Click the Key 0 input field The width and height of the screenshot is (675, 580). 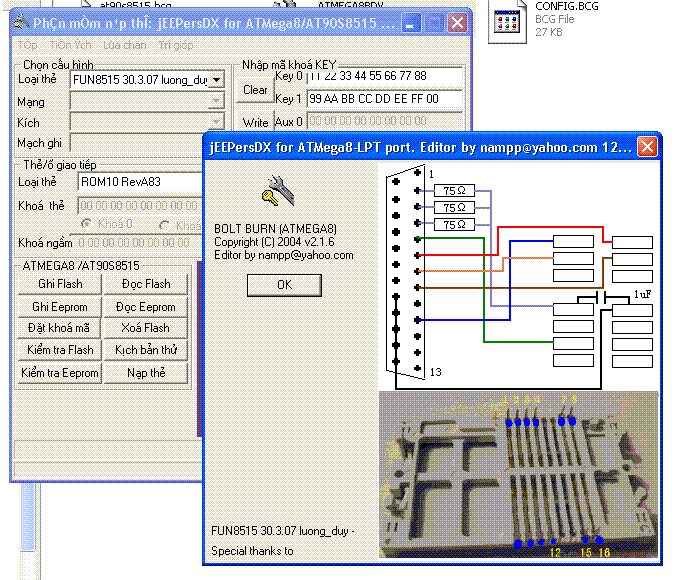(x=385, y=76)
